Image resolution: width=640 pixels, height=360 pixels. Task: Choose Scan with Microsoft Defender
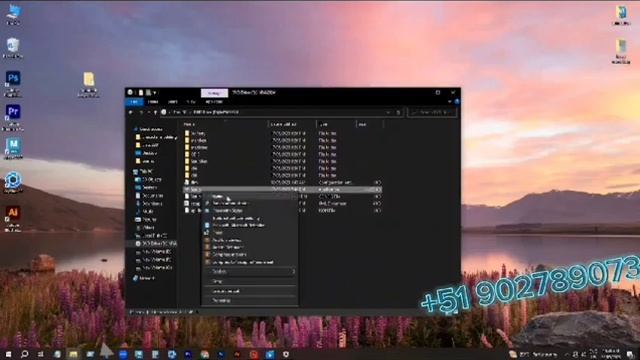point(250,225)
